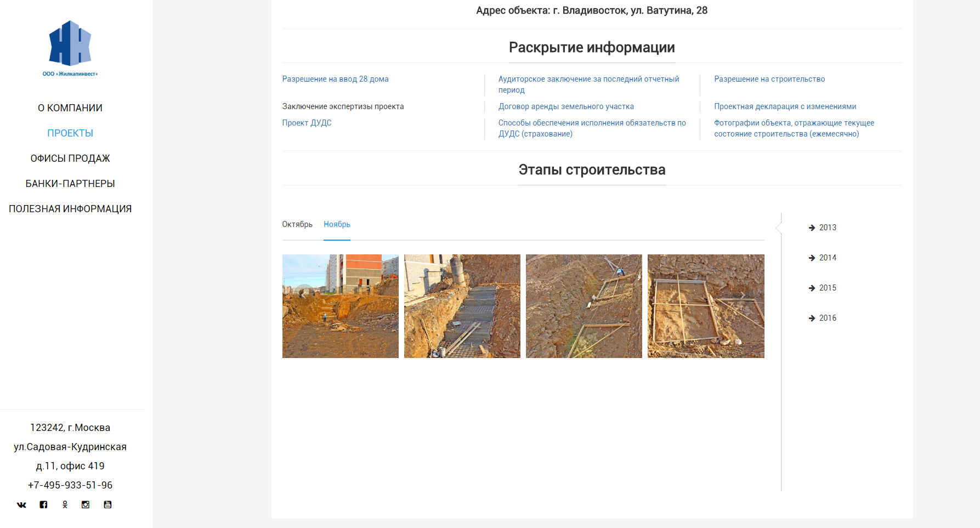The height and width of the screenshot is (528, 980).
Task: Open БАНКИ-ПАРТНЕРЫ menu item
Action: click(70, 184)
